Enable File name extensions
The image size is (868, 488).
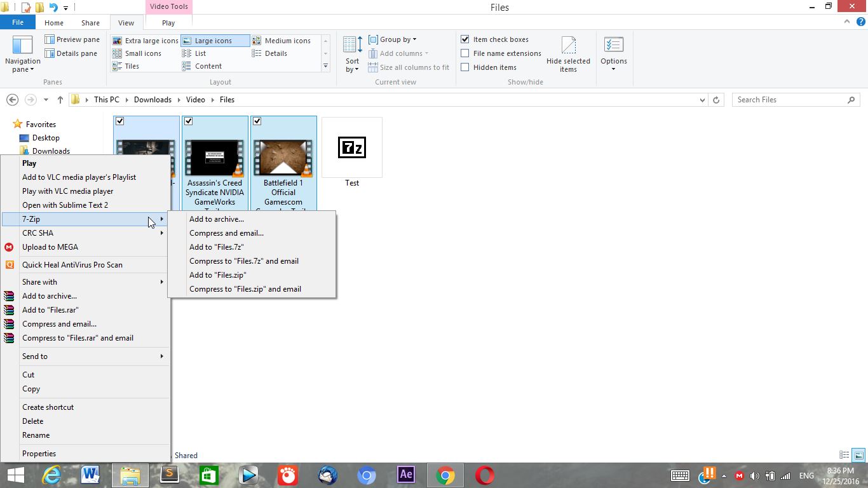[465, 53]
